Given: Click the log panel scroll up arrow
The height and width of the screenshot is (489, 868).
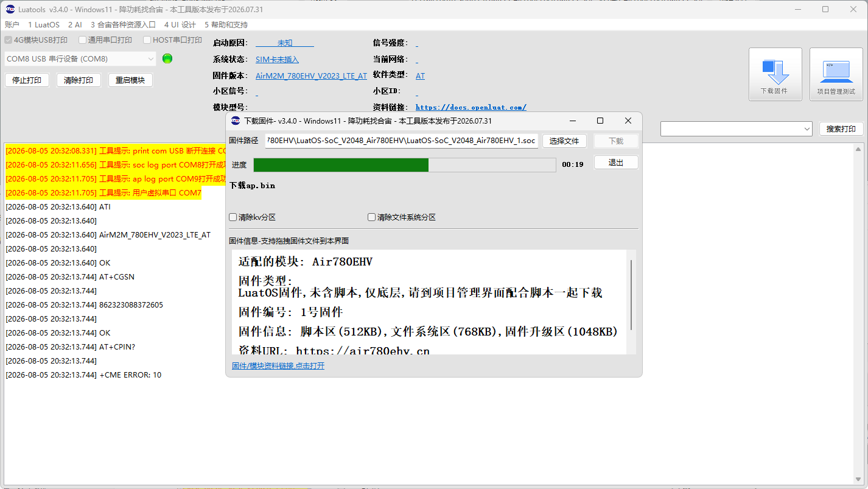Looking at the screenshot, I should pos(859,149).
